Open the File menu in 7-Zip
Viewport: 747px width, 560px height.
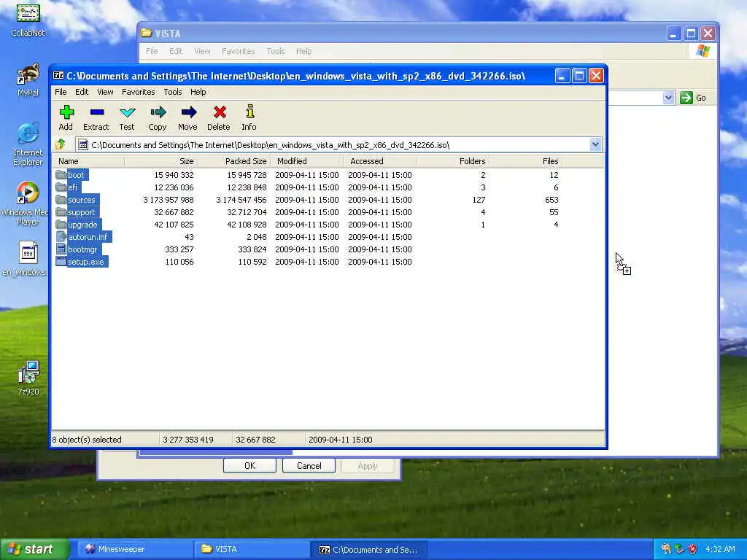[61, 92]
